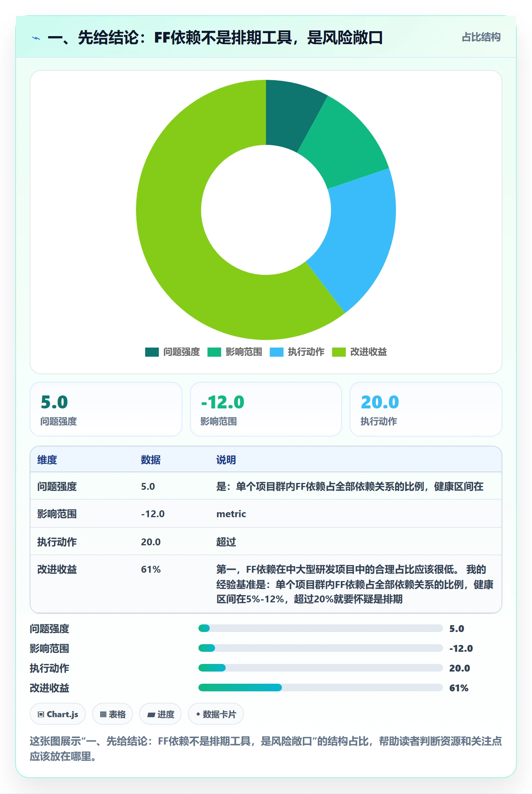Click the 改进收益 table row label
This screenshot has width=532, height=794.
point(57,569)
